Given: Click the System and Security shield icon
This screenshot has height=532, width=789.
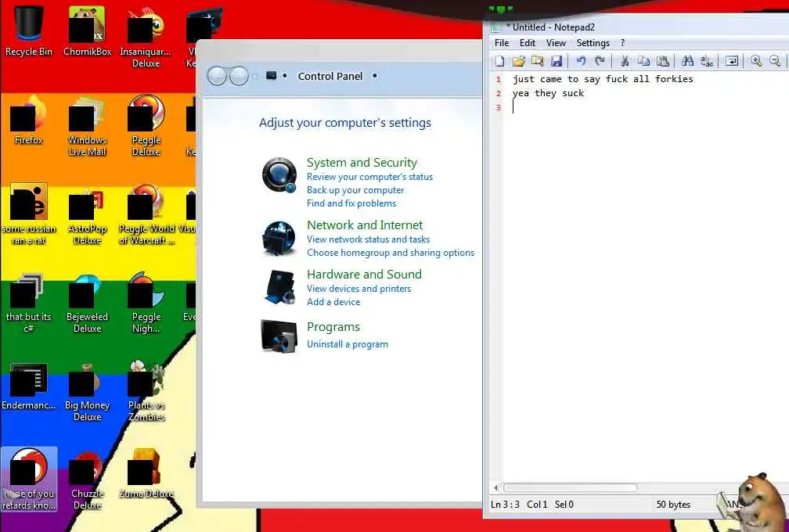Looking at the screenshot, I should (279, 175).
